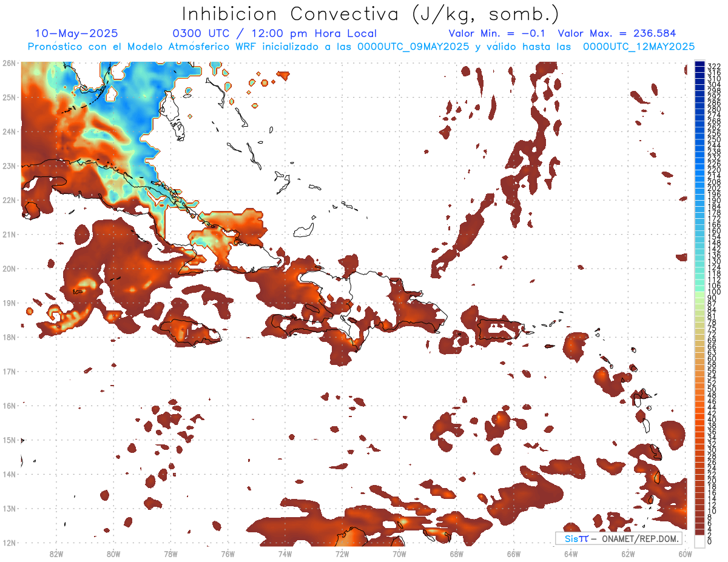Click the 66W longitude label

point(514,554)
